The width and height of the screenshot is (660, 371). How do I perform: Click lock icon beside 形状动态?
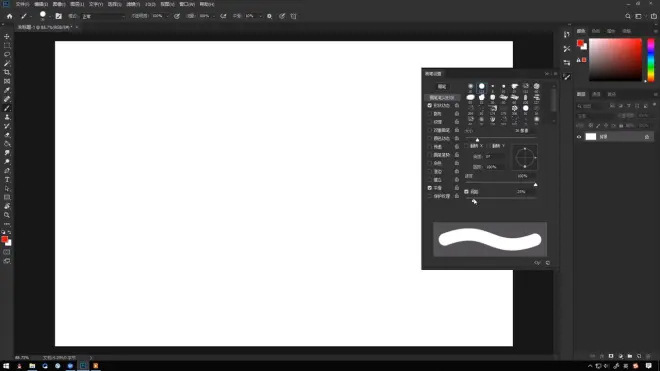(x=457, y=105)
